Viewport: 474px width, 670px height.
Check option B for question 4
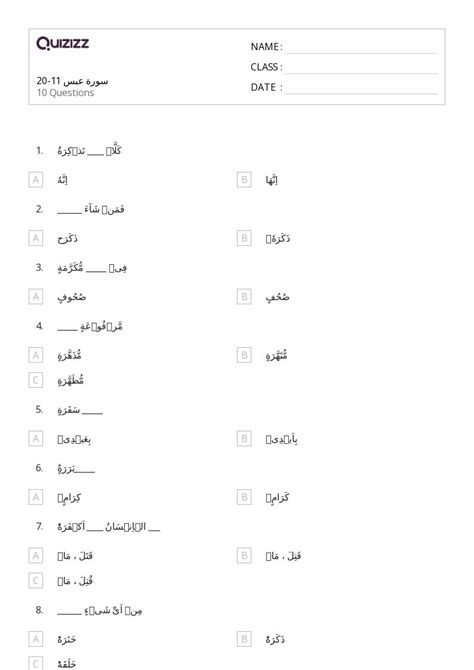[244, 355]
